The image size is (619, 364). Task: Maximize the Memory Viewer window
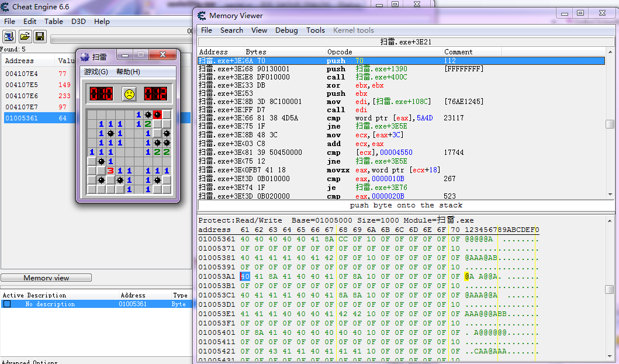point(580,13)
